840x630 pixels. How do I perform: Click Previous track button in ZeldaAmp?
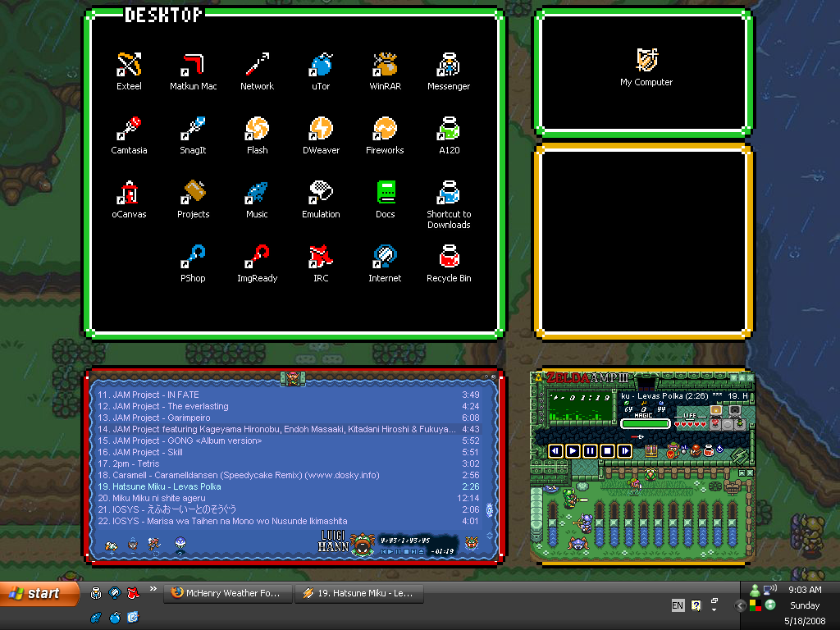coord(555,451)
